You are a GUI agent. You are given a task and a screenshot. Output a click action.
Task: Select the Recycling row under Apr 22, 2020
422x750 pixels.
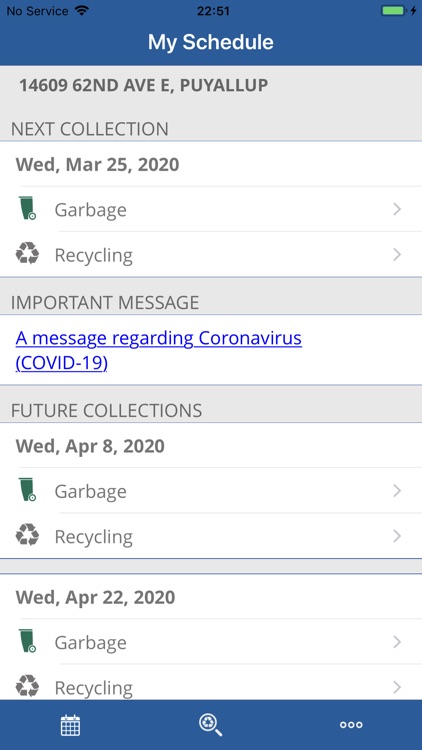pyautogui.click(x=211, y=684)
